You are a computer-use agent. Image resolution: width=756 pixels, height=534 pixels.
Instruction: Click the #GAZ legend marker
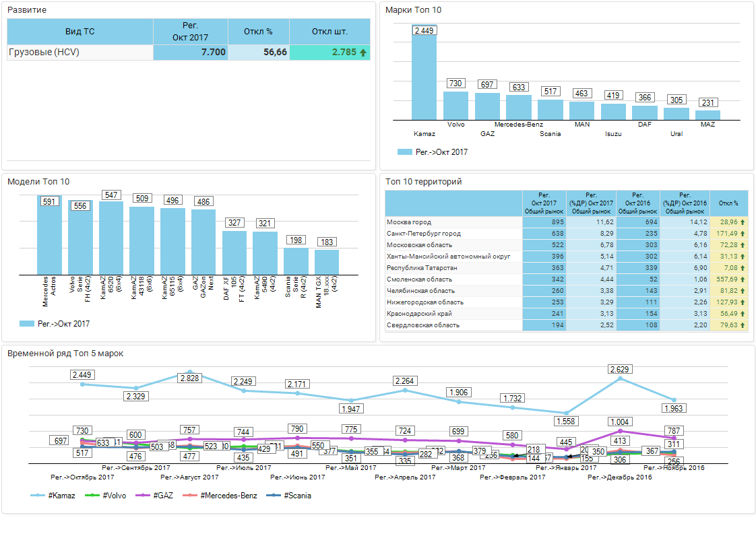(x=143, y=496)
